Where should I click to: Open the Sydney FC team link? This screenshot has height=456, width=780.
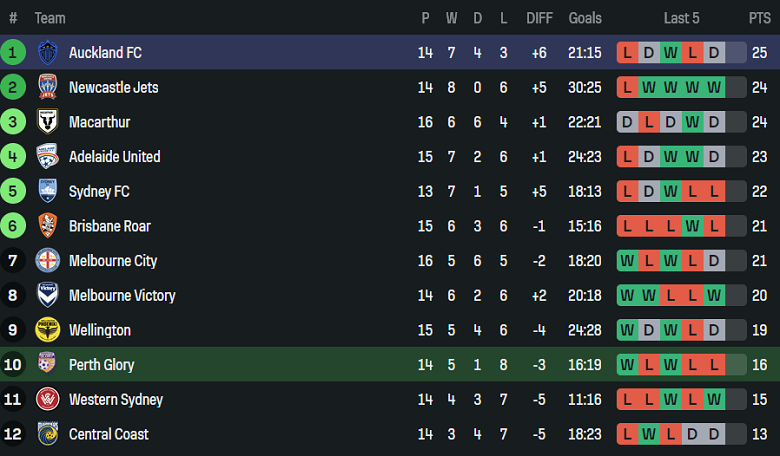click(x=99, y=191)
